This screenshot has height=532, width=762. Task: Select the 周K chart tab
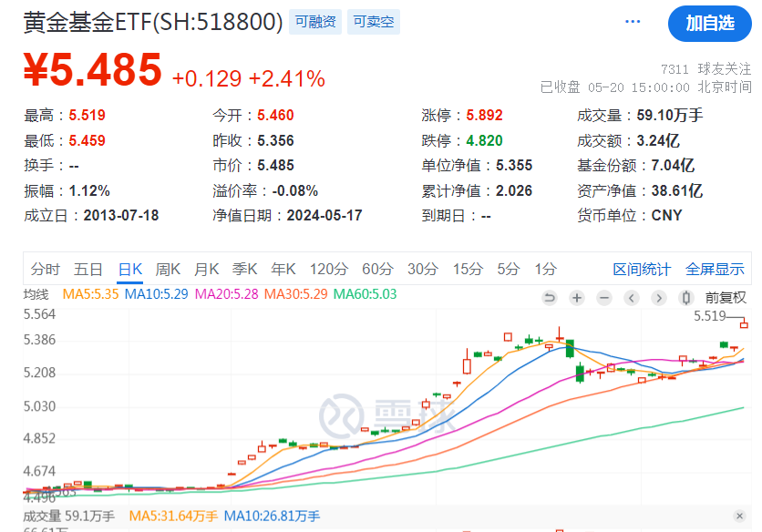168,269
